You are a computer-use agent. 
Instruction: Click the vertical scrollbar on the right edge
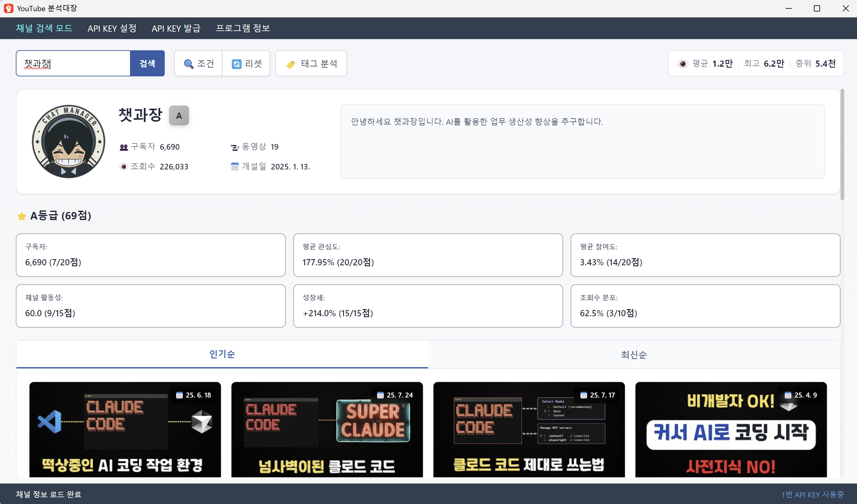(842, 145)
